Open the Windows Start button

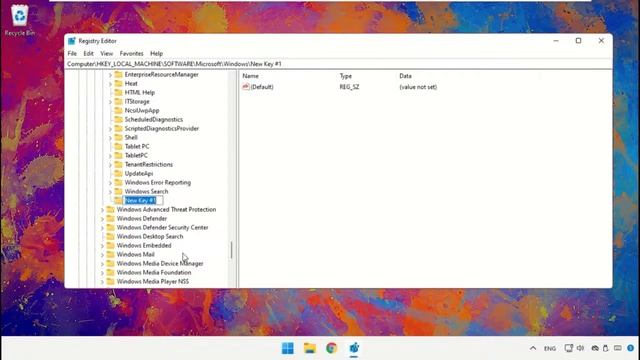pyautogui.click(x=288, y=348)
